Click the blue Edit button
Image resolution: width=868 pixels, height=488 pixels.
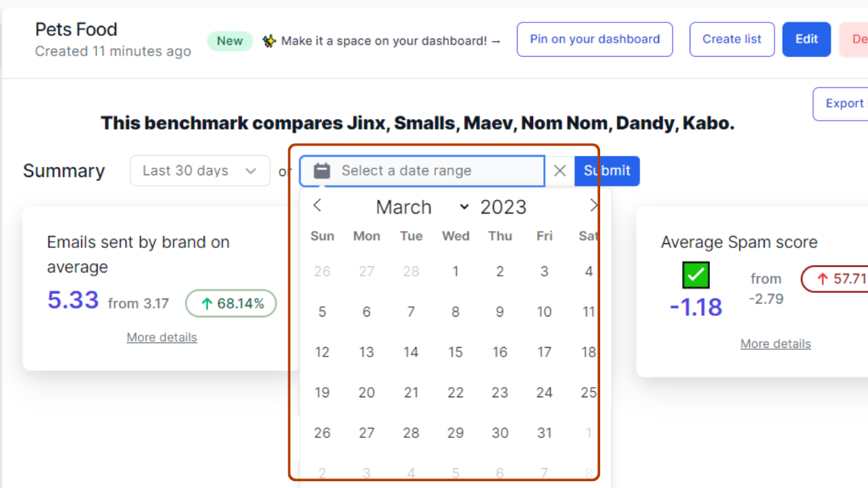pos(806,39)
